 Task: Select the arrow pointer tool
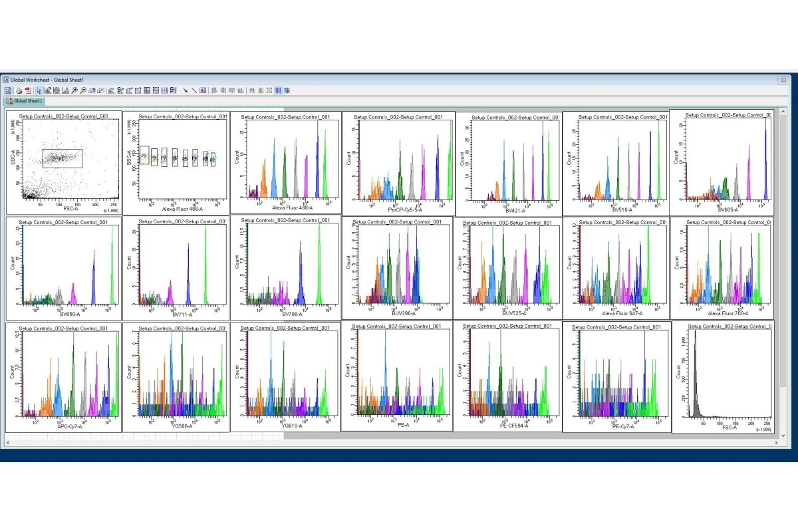point(39,90)
